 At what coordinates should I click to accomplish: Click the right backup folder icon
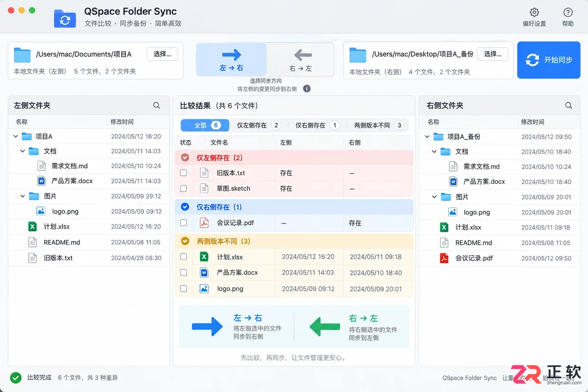(x=358, y=55)
